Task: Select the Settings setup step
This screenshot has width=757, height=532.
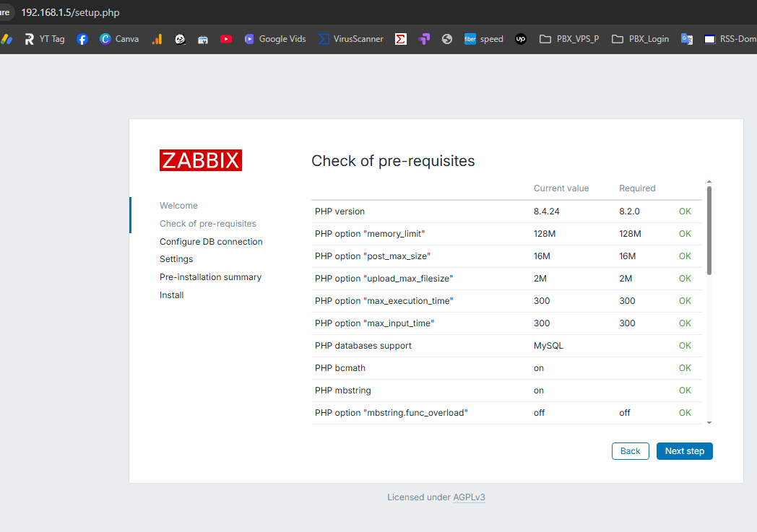Action: pyautogui.click(x=176, y=259)
